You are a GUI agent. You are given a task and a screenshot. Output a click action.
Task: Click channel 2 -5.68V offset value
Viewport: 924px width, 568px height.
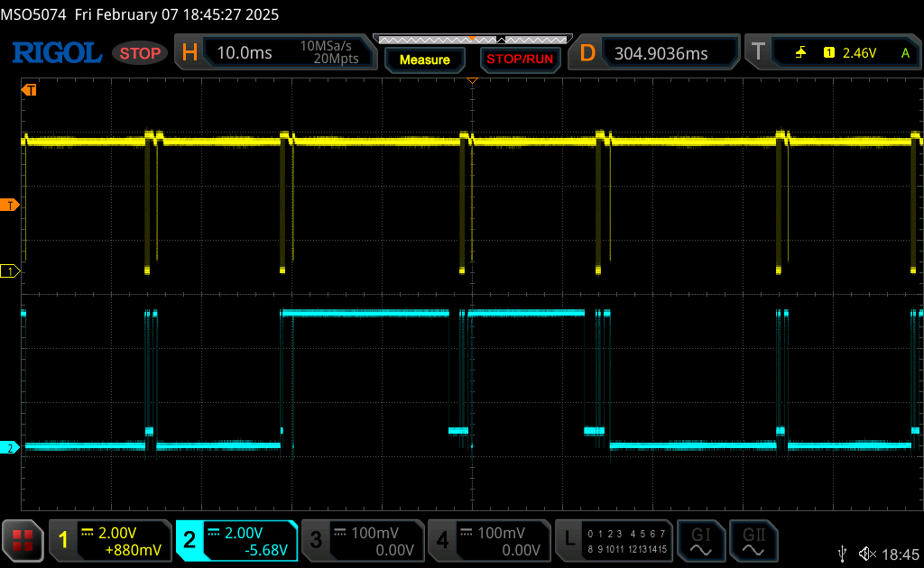click(266, 550)
